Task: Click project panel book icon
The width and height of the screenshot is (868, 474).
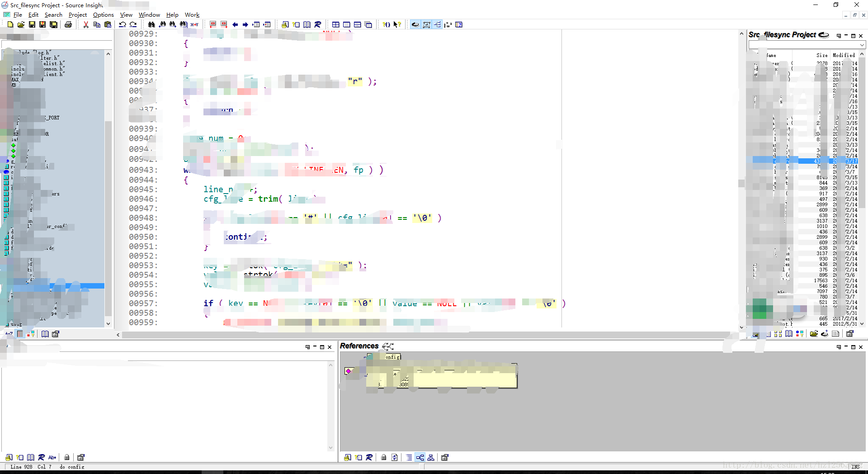Action: point(788,334)
